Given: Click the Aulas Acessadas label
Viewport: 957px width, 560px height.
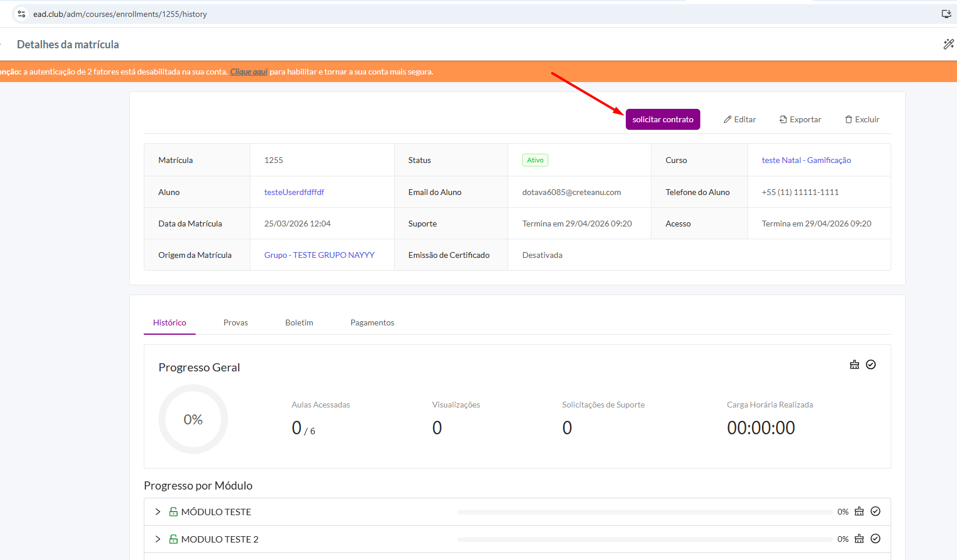Looking at the screenshot, I should click(x=321, y=405).
